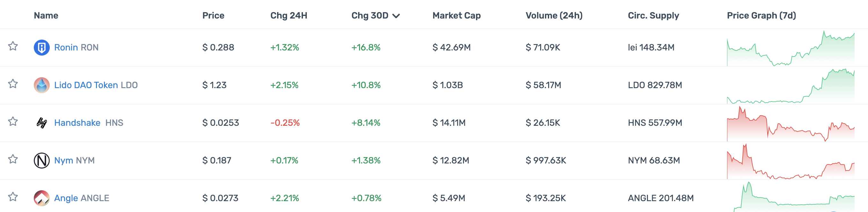Viewport: 868px width, 212px height.
Task: View the Ronin 7-day price graph
Action: pos(791,48)
